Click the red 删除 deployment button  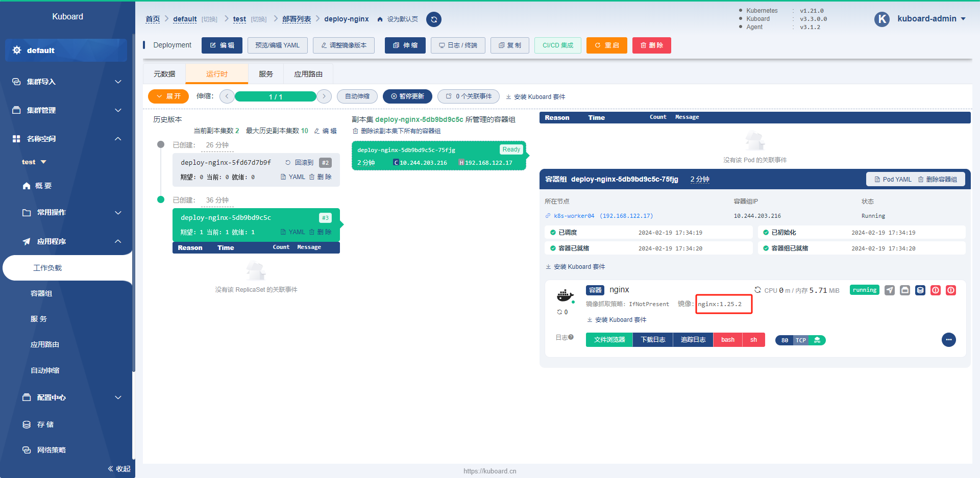point(652,45)
